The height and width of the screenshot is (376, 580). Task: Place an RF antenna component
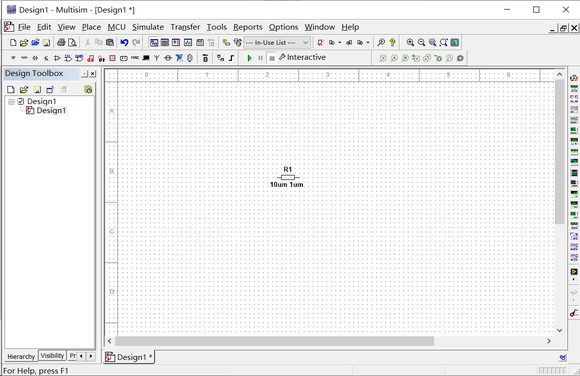[x=157, y=58]
